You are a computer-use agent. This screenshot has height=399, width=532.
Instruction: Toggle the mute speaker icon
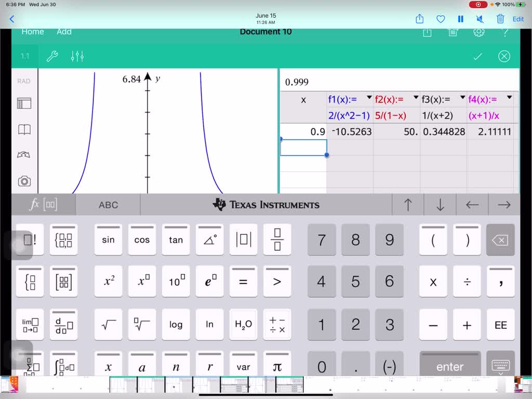[480, 19]
